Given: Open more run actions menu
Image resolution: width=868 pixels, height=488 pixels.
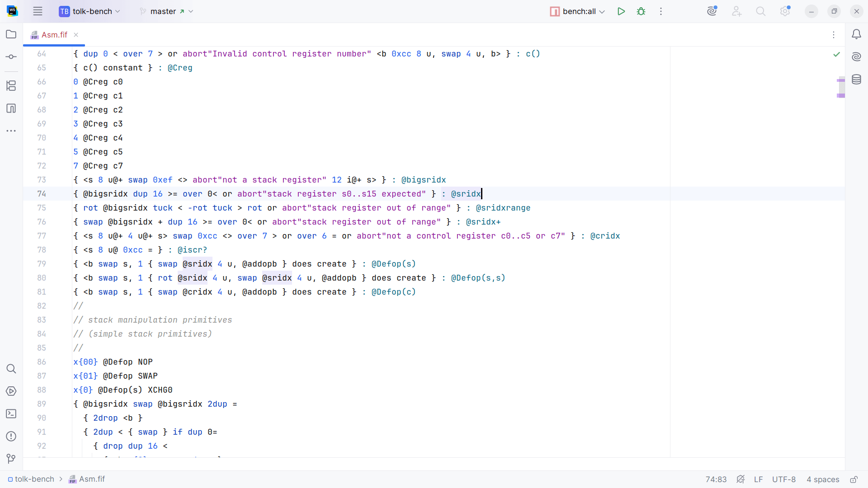Looking at the screenshot, I should [661, 11].
